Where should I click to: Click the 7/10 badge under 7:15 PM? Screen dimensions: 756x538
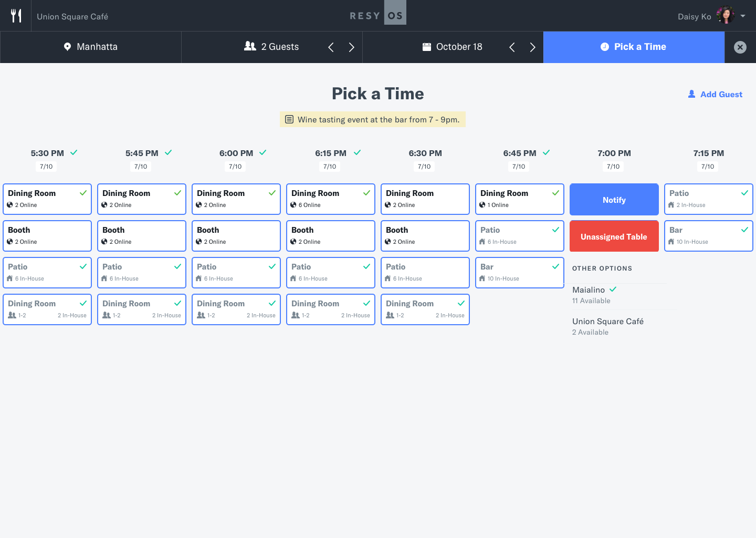click(708, 167)
